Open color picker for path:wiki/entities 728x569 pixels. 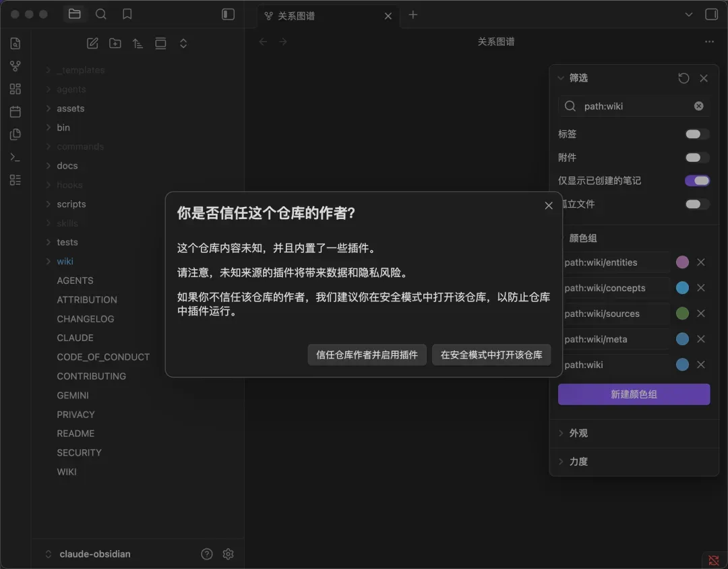682,262
